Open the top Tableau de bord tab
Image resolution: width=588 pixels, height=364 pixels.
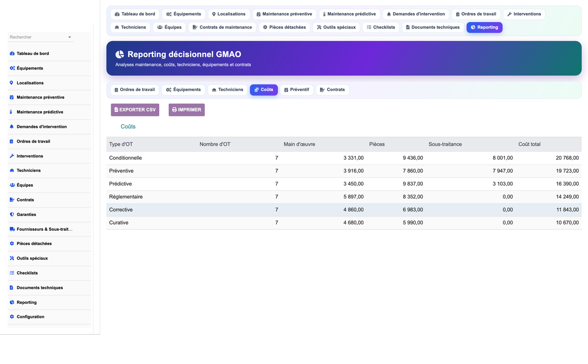point(135,14)
